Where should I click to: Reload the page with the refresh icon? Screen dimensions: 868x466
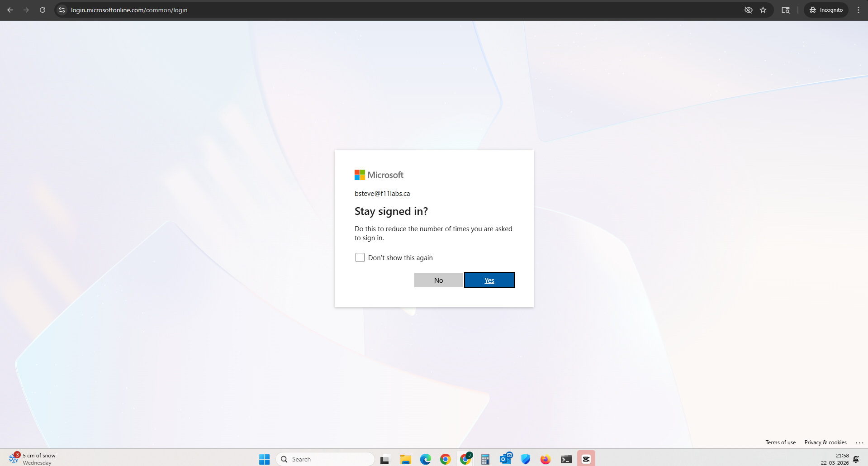tap(43, 10)
